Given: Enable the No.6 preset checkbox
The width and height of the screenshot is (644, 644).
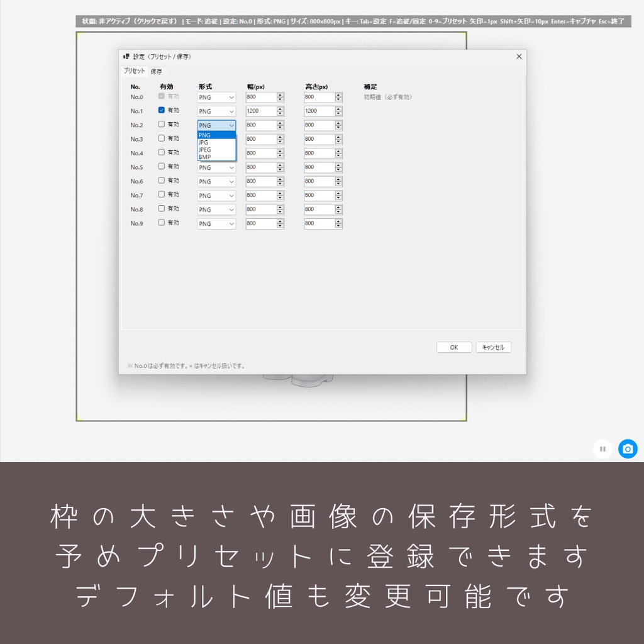Looking at the screenshot, I should click(162, 180).
